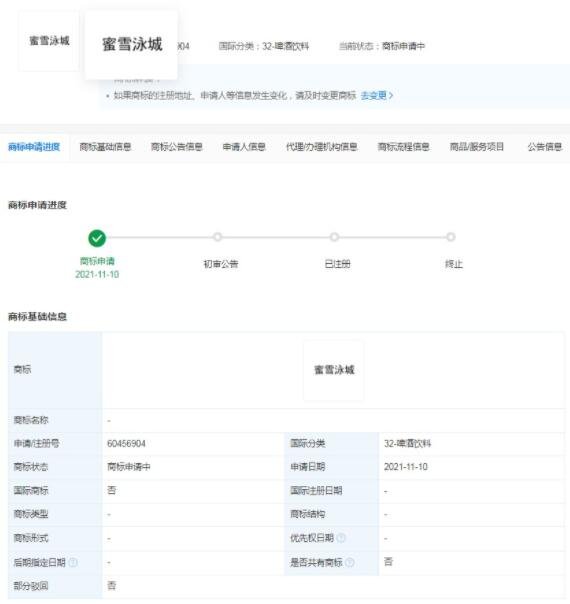Click the 已注册 progress step circle
This screenshot has width=570, height=604.
pyautogui.click(x=334, y=237)
